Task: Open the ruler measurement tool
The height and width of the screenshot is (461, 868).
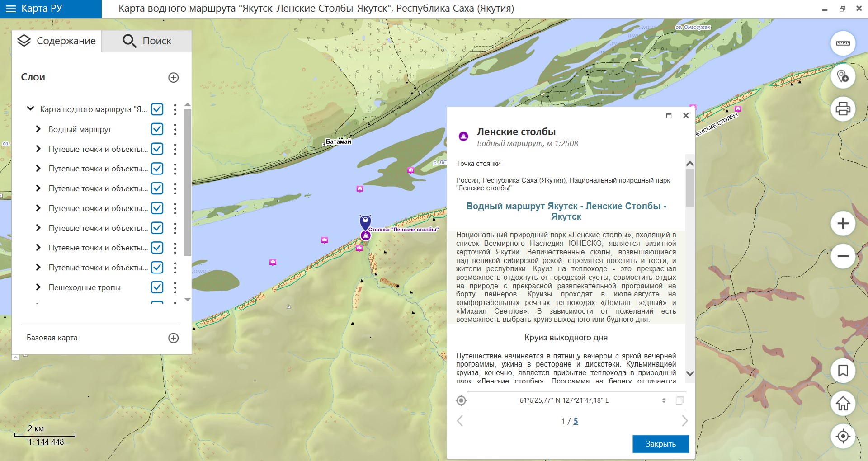Action: 843,43
